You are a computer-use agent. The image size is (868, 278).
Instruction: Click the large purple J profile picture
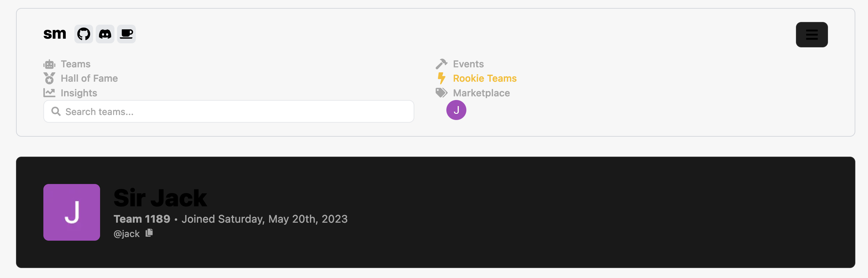(72, 212)
